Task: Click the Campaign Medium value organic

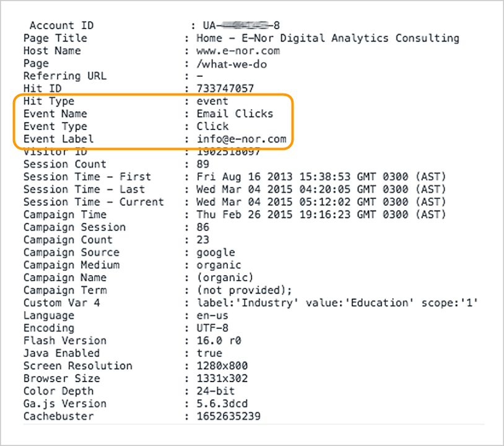Action: point(219,265)
